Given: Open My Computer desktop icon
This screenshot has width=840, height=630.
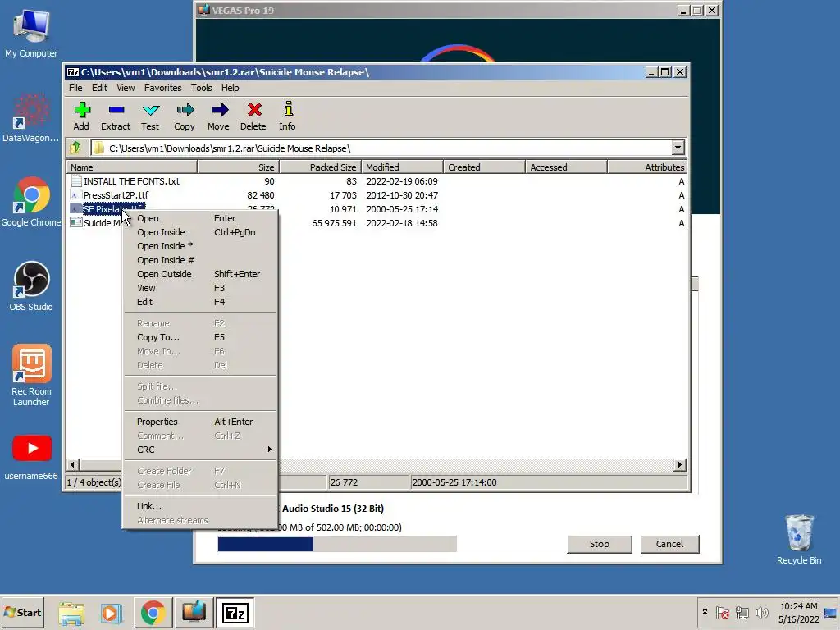Looking at the screenshot, I should coord(31,33).
